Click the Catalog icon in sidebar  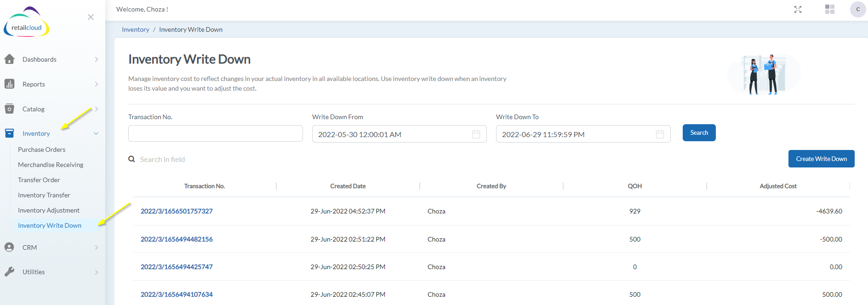click(x=9, y=109)
